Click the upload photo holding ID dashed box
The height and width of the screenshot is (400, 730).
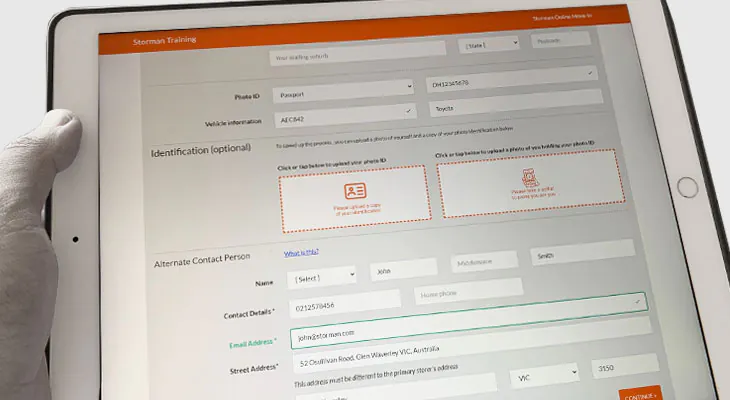click(531, 183)
